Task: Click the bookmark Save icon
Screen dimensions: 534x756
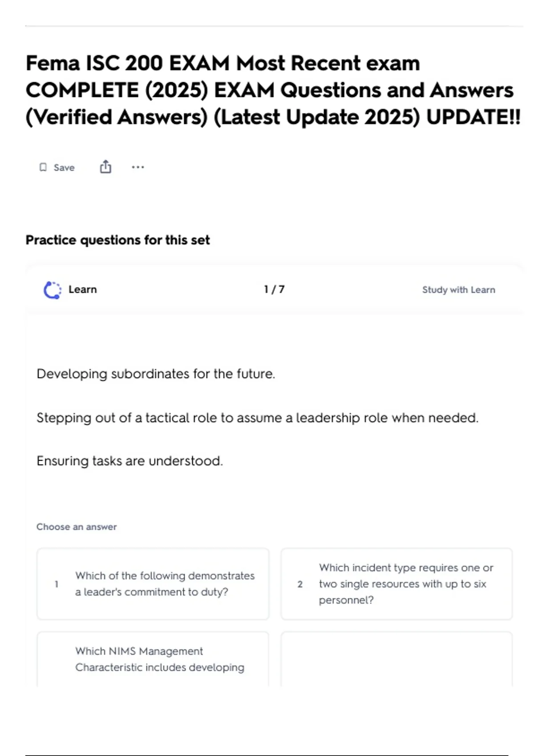Action: (x=43, y=167)
